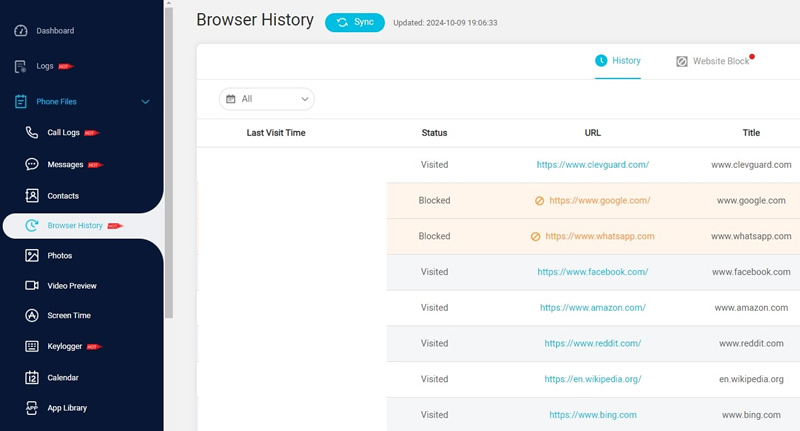This screenshot has height=431, width=800.
Task: Click the URL column header
Action: (592, 133)
